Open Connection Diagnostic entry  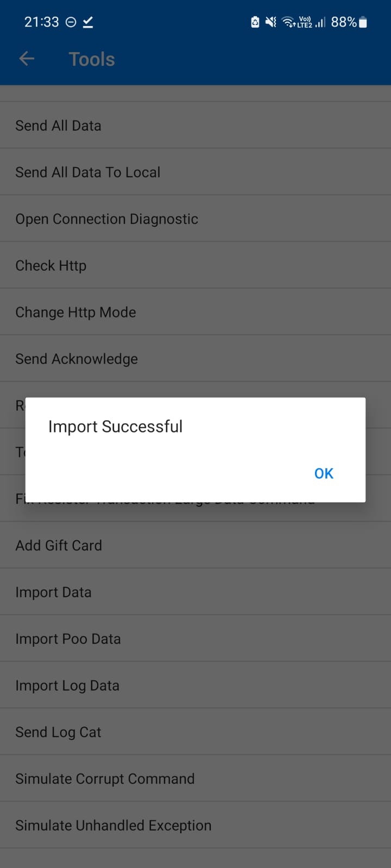click(195, 219)
